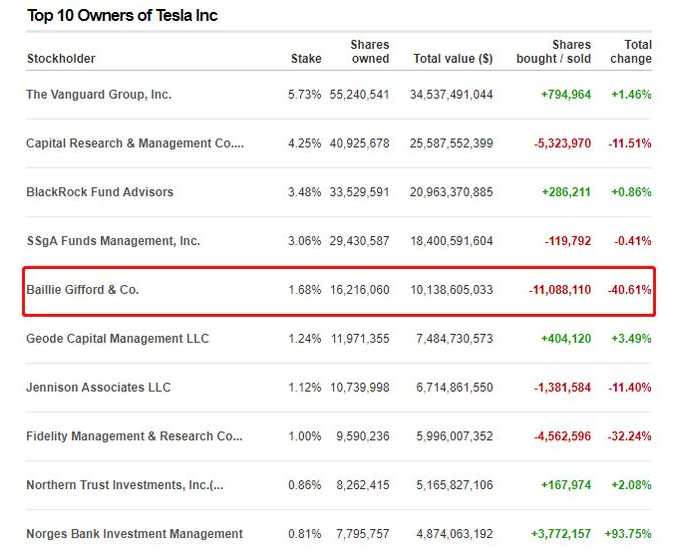Click The Vanguard Group, Inc. stockholder name

coord(99,94)
